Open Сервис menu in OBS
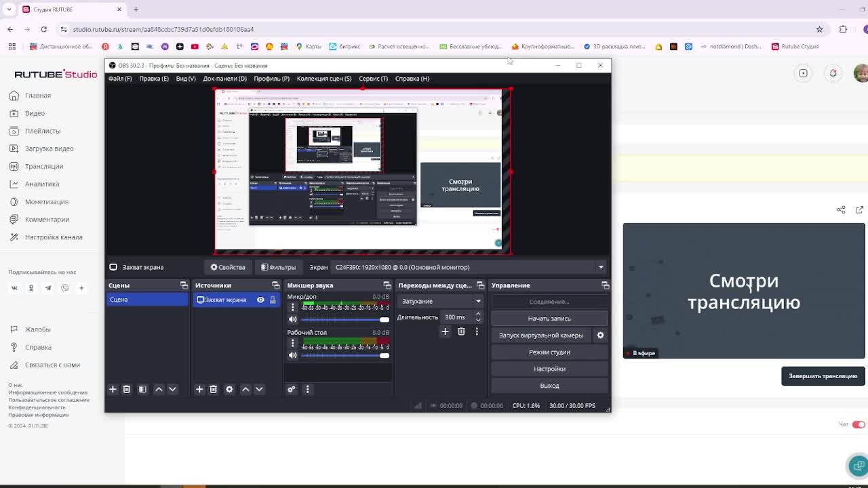The width and height of the screenshot is (868, 488). pos(373,79)
